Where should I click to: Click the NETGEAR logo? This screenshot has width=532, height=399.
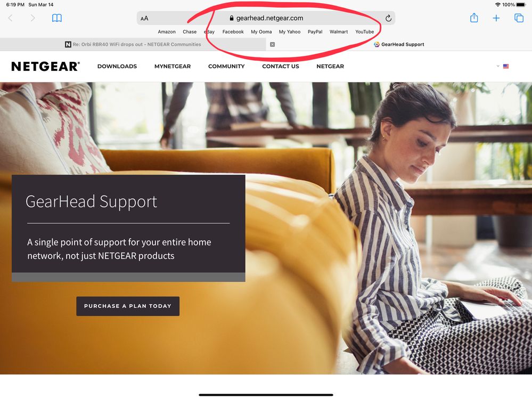tap(45, 67)
